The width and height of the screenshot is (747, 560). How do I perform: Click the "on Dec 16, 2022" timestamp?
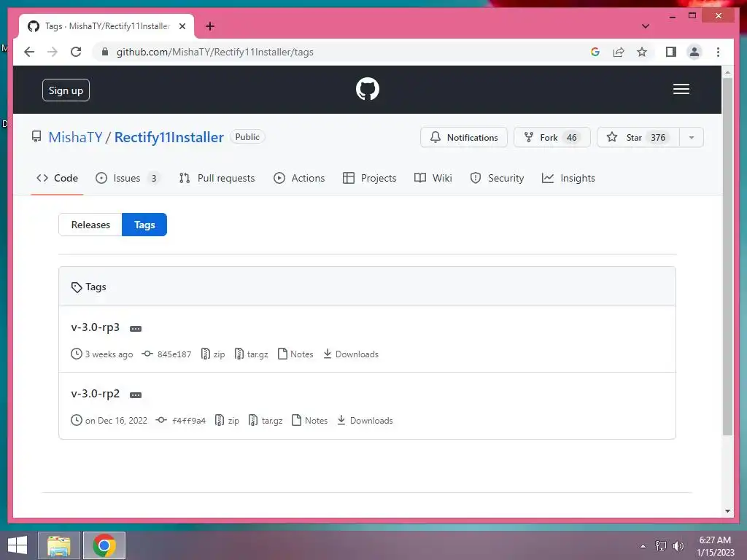(x=116, y=421)
